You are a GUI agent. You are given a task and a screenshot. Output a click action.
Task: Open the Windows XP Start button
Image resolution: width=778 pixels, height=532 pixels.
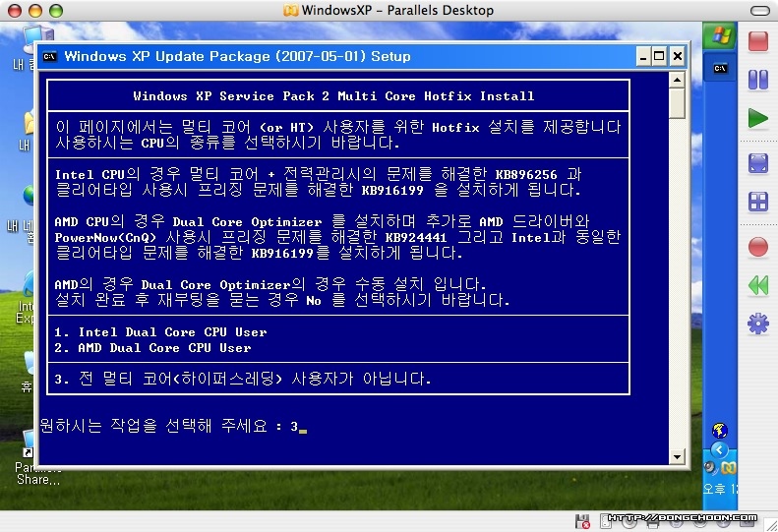[x=720, y=35]
